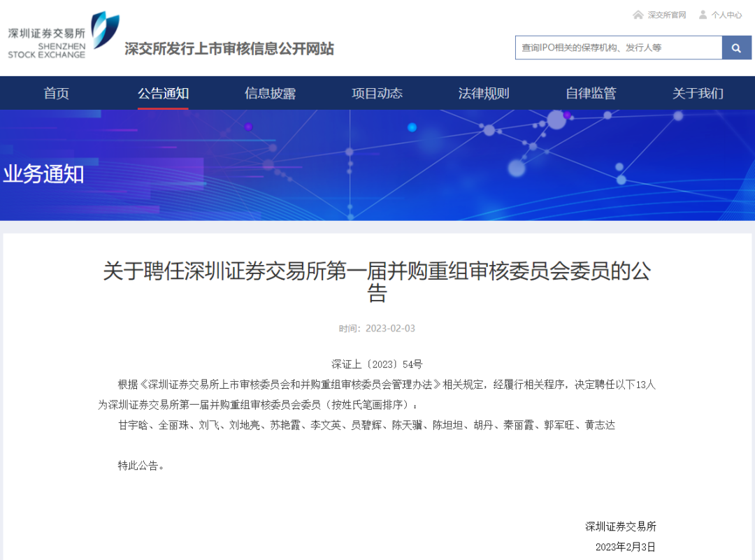
Task: Click the announcement title about 并购重组审核委员会委员
Action: coord(377,282)
